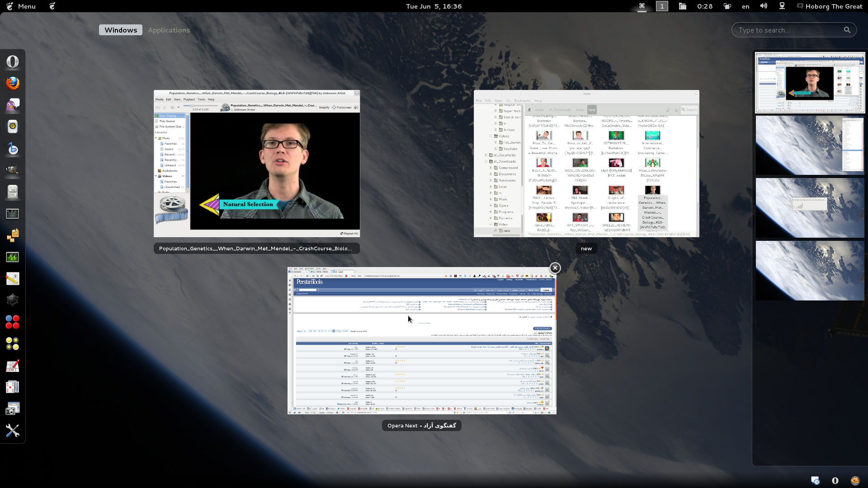Select the Windows view tab
Viewport: 868px width, 488px height.
point(121,30)
